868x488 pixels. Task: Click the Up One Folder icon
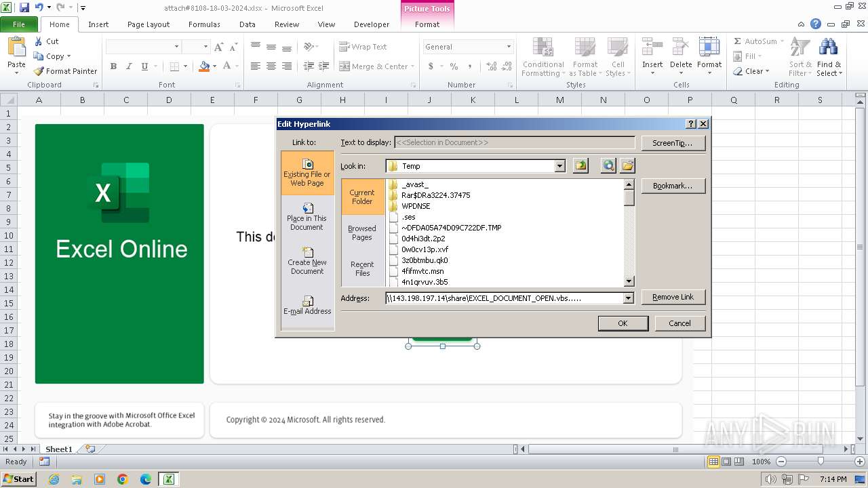(x=580, y=166)
